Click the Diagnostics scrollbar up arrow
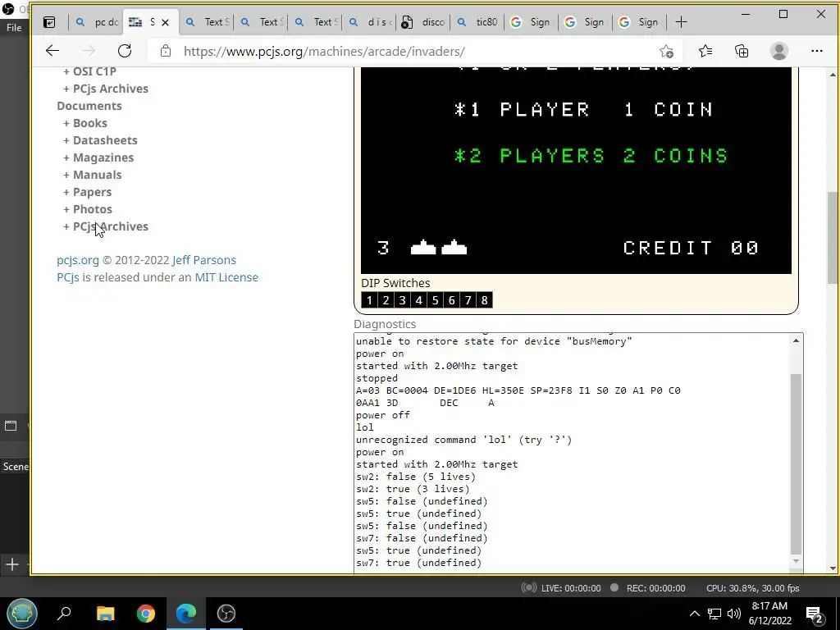 coord(796,340)
